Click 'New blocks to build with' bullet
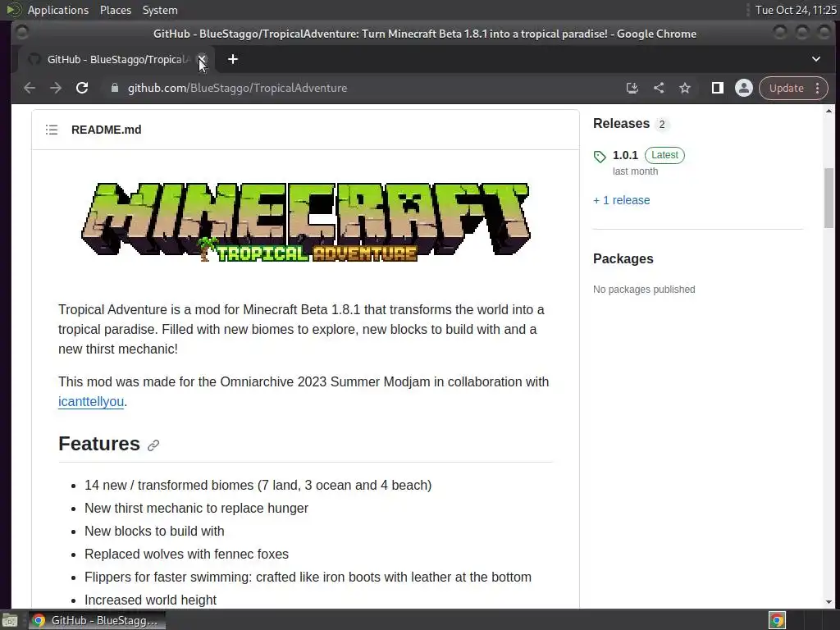Viewport: 840px width, 630px height. 154,531
